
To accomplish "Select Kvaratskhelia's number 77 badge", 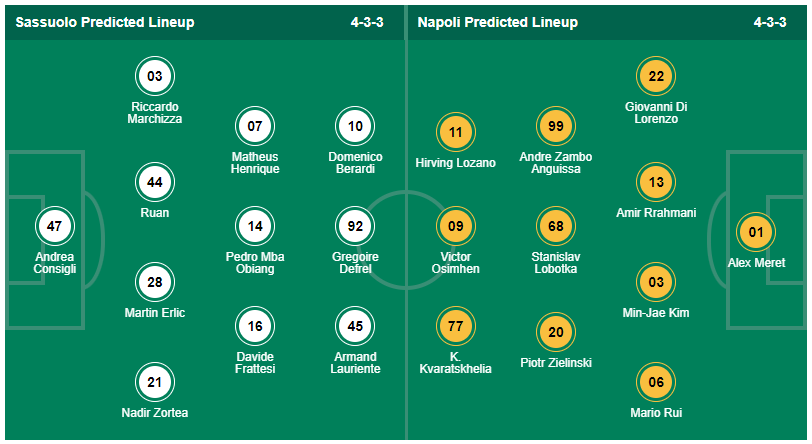I will [455, 326].
